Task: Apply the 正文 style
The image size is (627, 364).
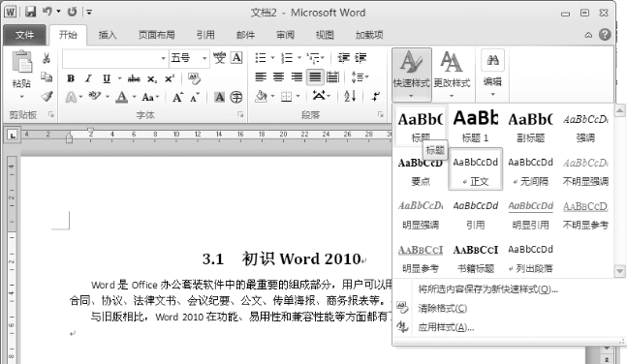Action: 476,169
